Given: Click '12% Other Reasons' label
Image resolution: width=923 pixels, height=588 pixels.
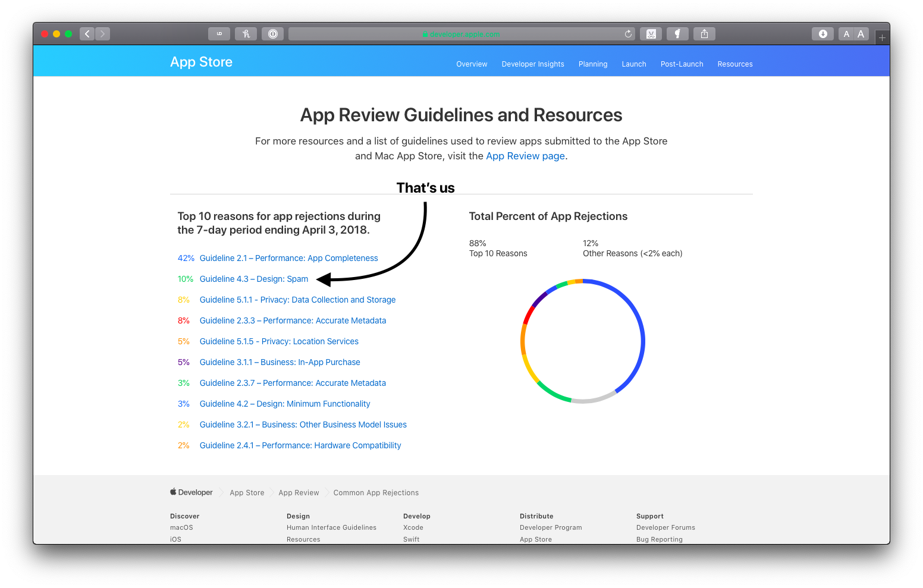Looking at the screenshot, I should (x=632, y=249).
